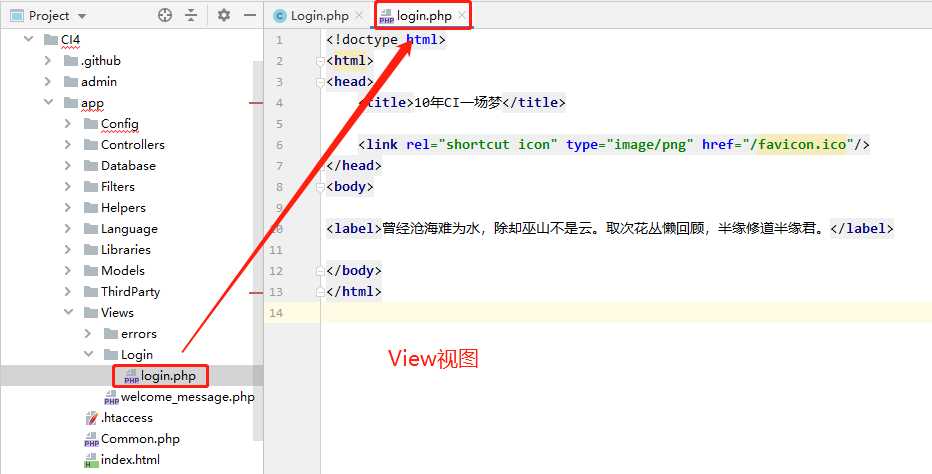Viewport: 932px width, 474px height.
Task: Expand the ThirdParty folder
Action: click(x=68, y=291)
